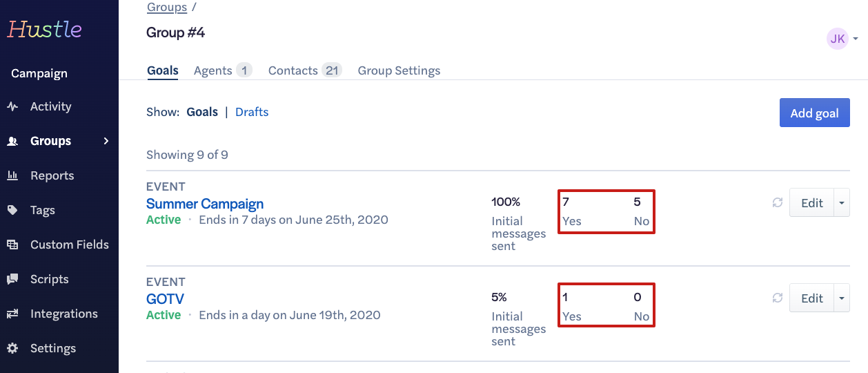Viewport: 868px width, 373px height.
Task: Refresh the Summer Campaign goal stats
Action: 778,202
